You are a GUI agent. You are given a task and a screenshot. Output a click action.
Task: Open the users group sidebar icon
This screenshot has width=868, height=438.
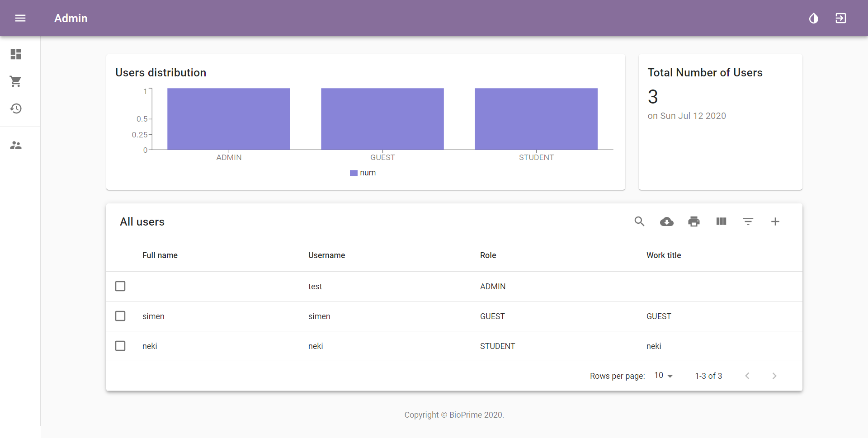(16, 145)
